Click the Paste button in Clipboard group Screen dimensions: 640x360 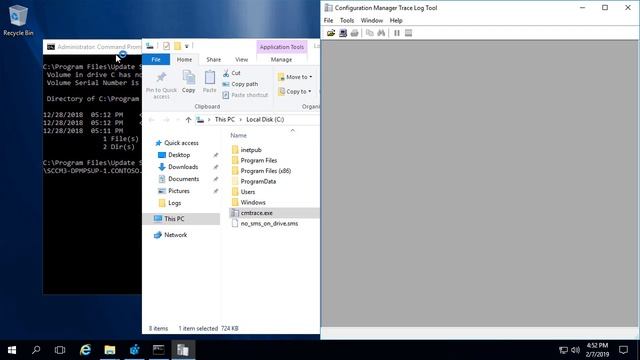pyautogui.click(x=209, y=81)
